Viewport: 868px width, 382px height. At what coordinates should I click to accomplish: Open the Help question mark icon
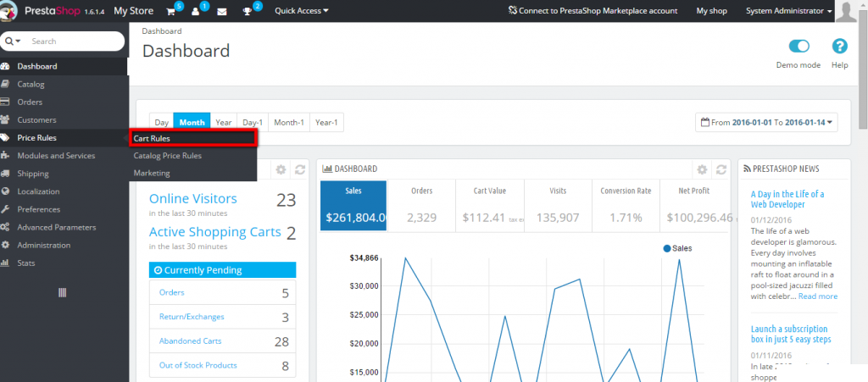pos(839,47)
